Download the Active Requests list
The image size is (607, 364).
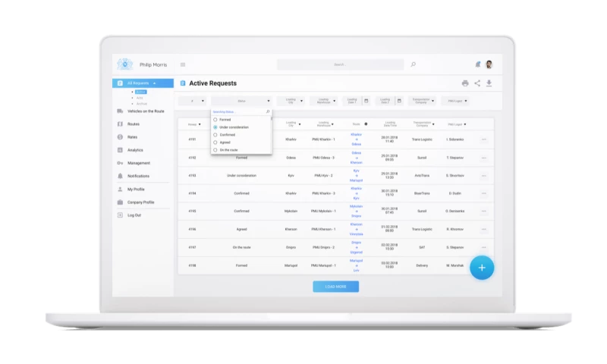(489, 83)
